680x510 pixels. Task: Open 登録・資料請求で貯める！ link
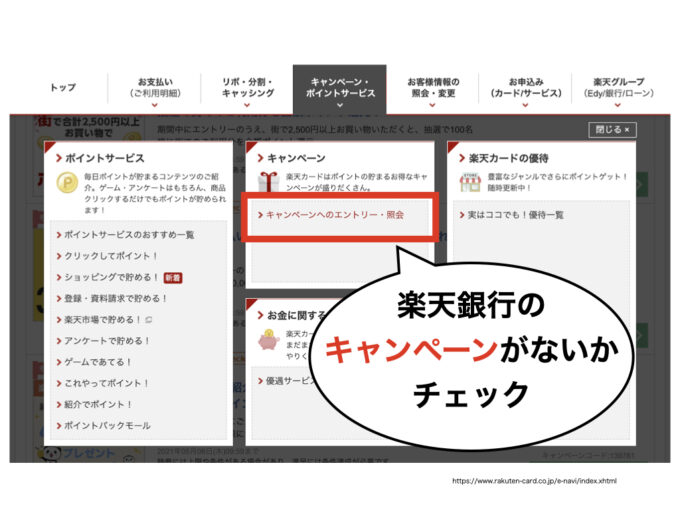(115, 299)
